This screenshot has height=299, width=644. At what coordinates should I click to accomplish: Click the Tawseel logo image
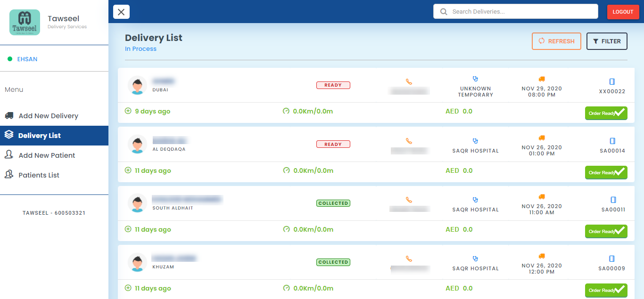25,23
